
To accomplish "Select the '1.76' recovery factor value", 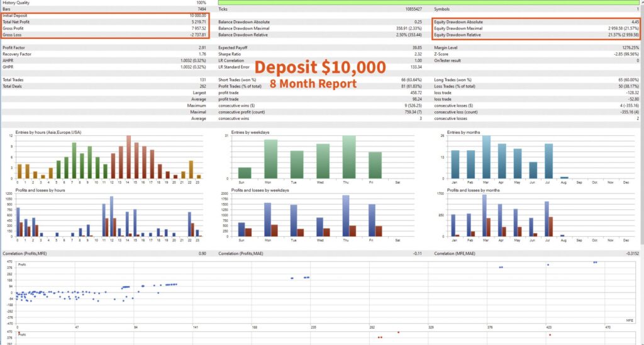I will (203, 54).
